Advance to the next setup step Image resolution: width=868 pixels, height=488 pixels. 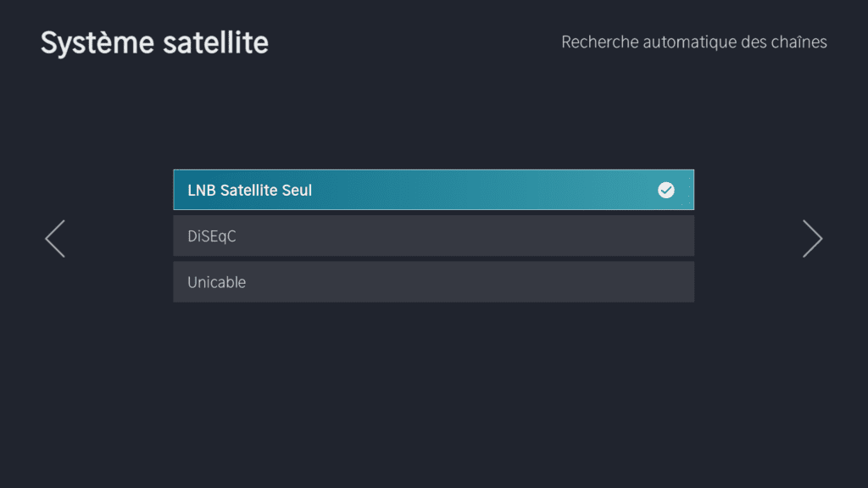point(812,239)
